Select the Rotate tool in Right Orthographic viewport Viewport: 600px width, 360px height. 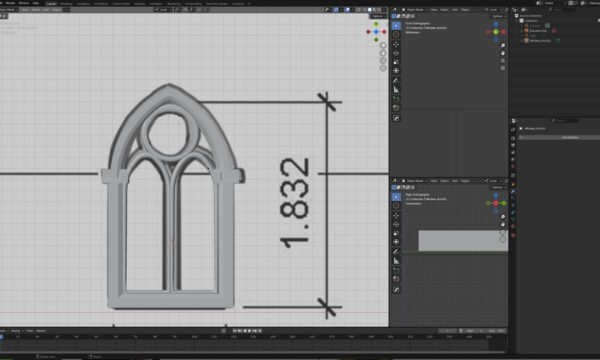pos(396,224)
